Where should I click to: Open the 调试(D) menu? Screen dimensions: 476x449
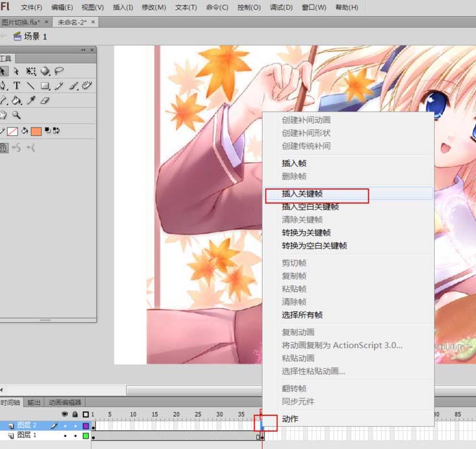coord(281,7)
